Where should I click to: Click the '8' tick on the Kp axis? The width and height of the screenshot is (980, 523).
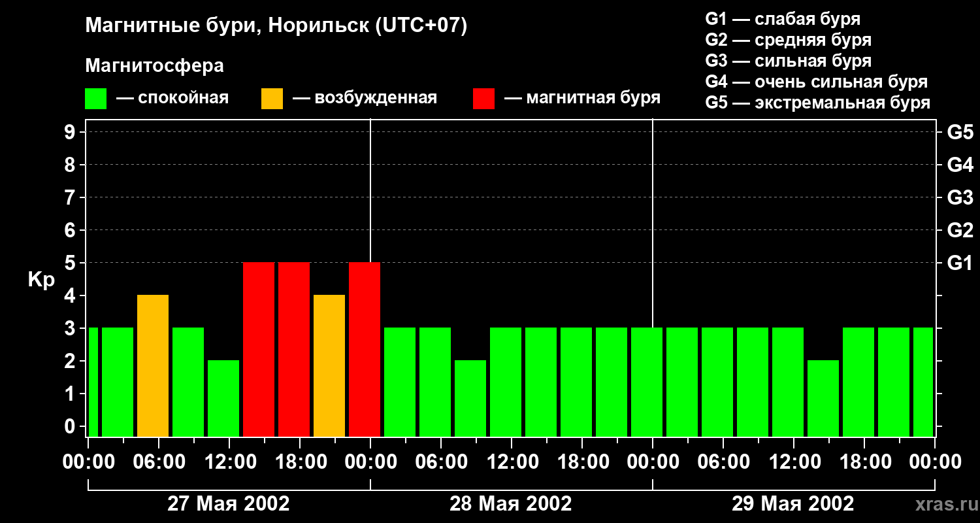coord(71,165)
